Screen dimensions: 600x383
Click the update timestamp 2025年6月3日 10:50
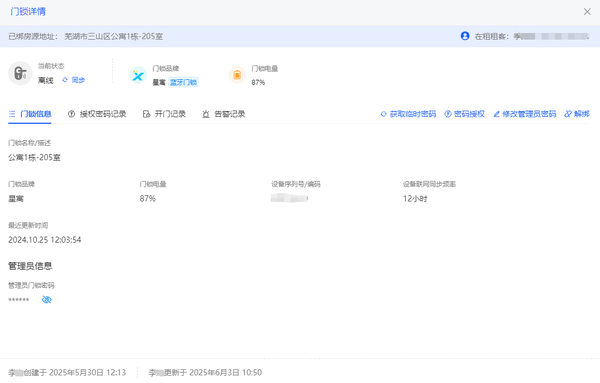[x=226, y=372]
